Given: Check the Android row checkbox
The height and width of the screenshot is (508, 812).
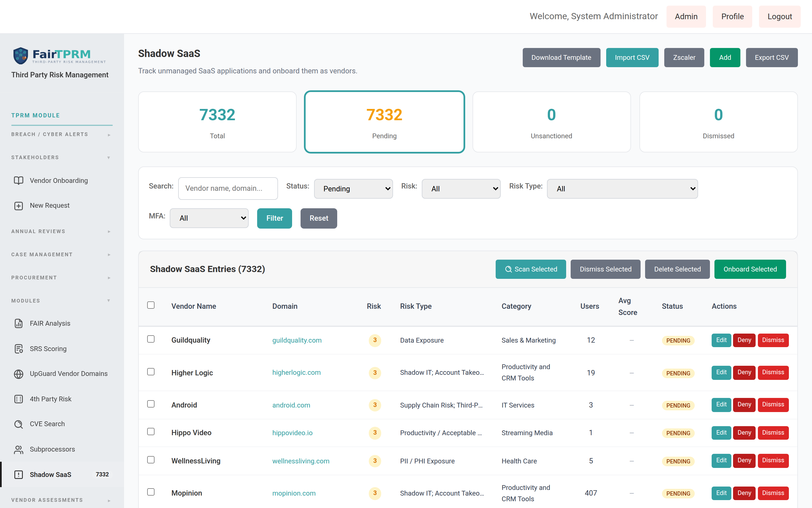Looking at the screenshot, I should (x=151, y=404).
